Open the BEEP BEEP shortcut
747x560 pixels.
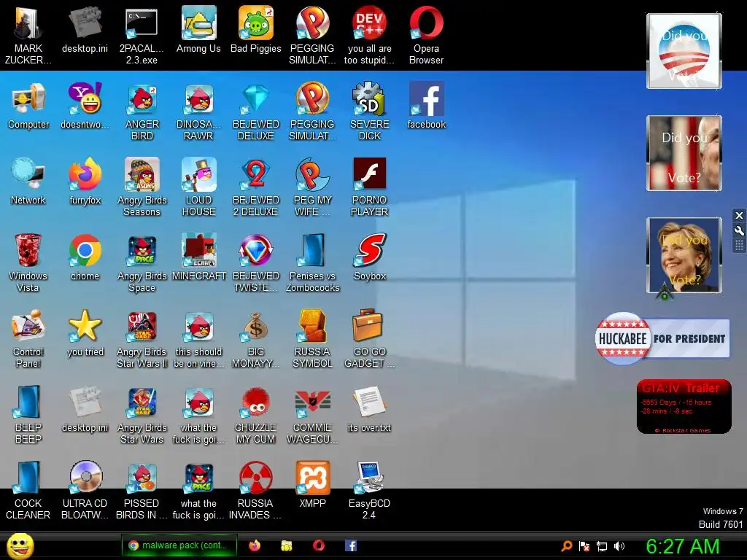pyautogui.click(x=28, y=414)
